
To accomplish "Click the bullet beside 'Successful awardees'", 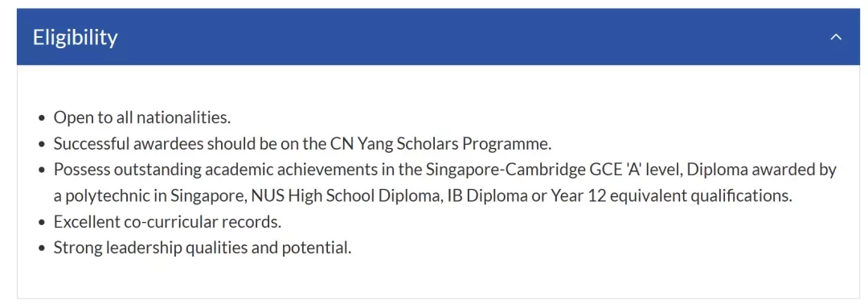I will coord(43,144).
